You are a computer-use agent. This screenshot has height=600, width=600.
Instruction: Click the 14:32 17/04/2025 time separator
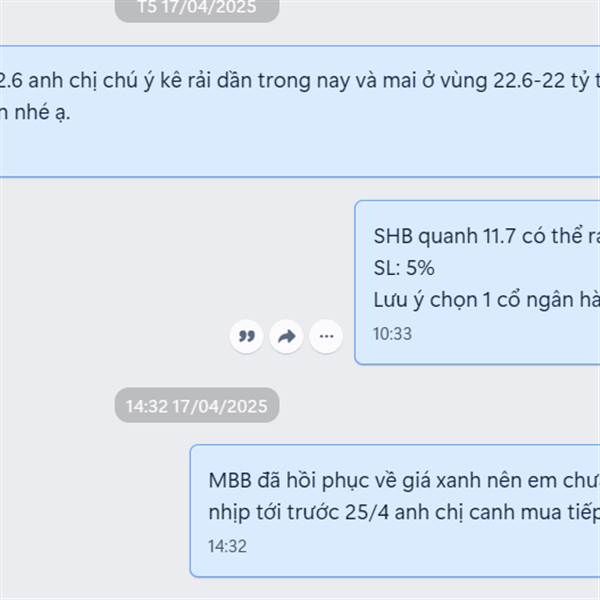(x=197, y=406)
